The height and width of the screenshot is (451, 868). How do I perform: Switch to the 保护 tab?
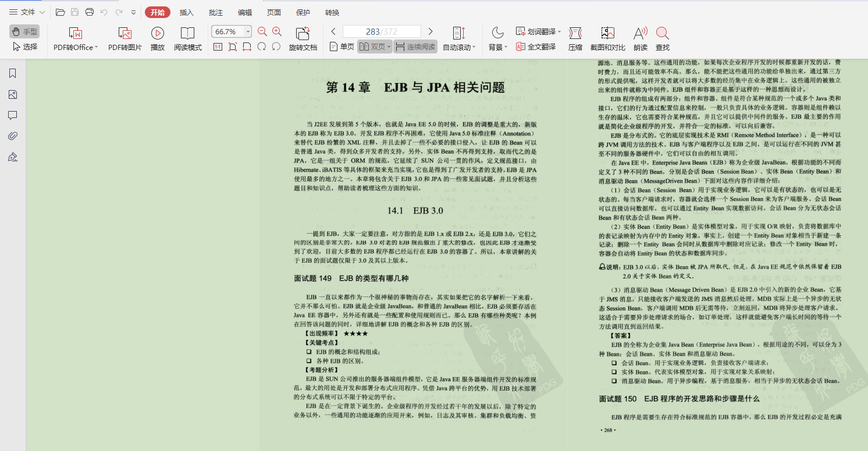[303, 12]
